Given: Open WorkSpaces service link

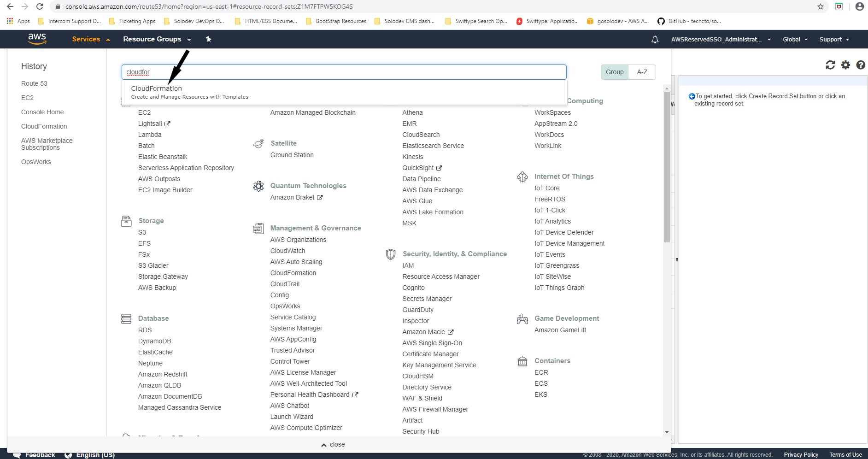Looking at the screenshot, I should [x=552, y=112].
